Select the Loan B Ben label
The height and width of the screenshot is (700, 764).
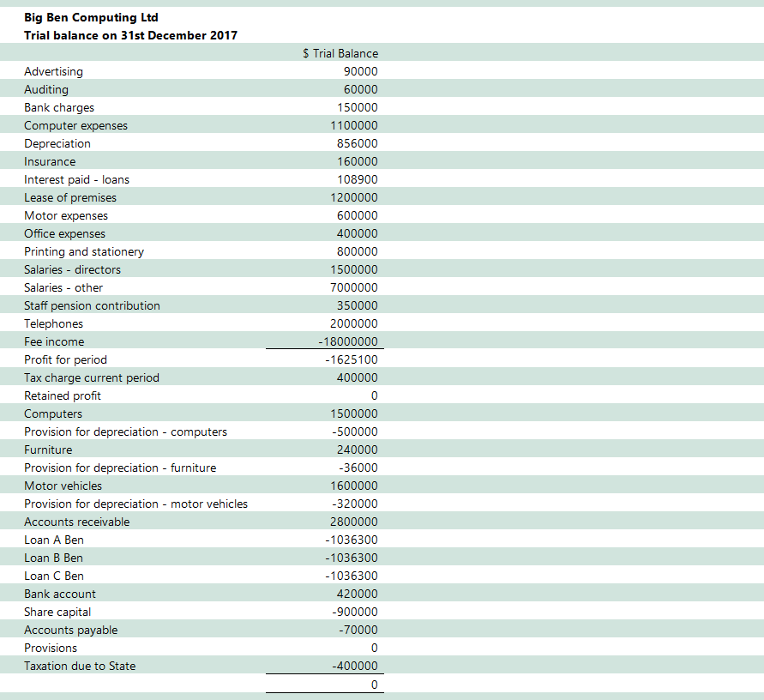coord(53,558)
